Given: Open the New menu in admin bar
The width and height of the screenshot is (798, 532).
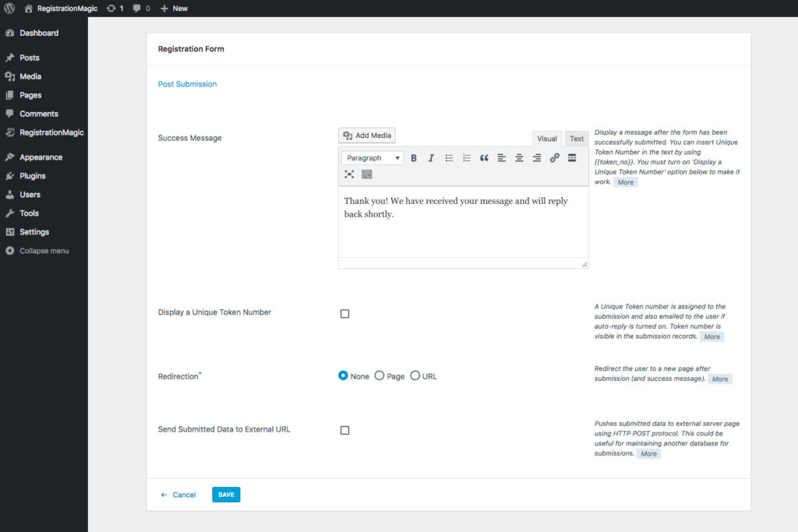Looking at the screenshot, I should pos(174,9).
